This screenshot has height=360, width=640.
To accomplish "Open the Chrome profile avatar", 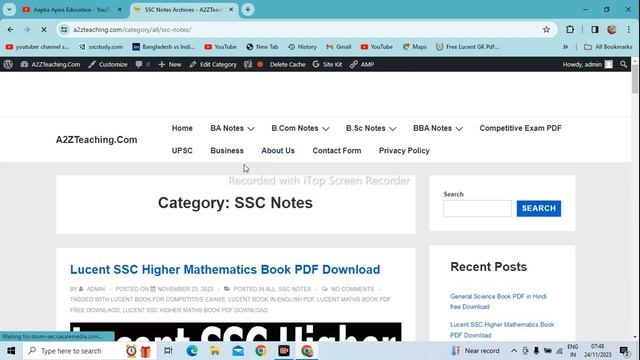I will 611,29.
